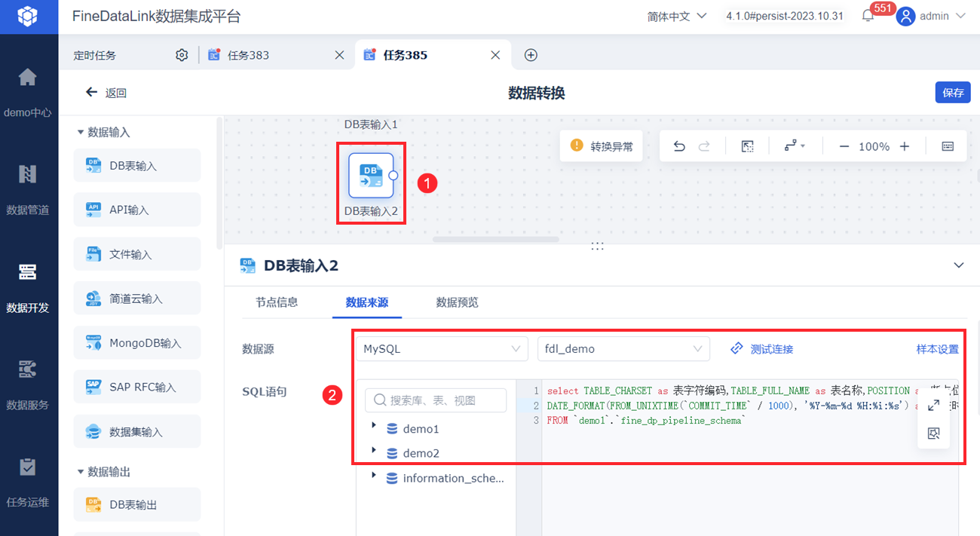
Task: Expand the demo1 database tree node
Action: (375, 426)
